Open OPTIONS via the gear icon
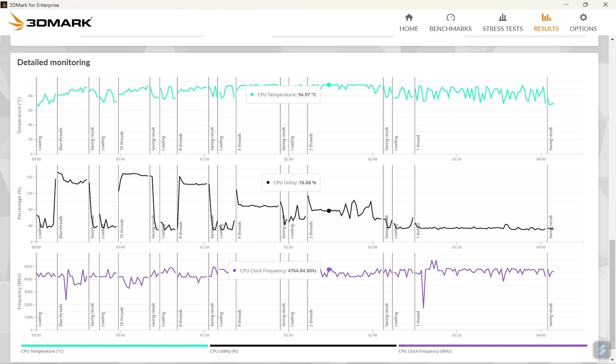The height and width of the screenshot is (364, 616). point(583,17)
